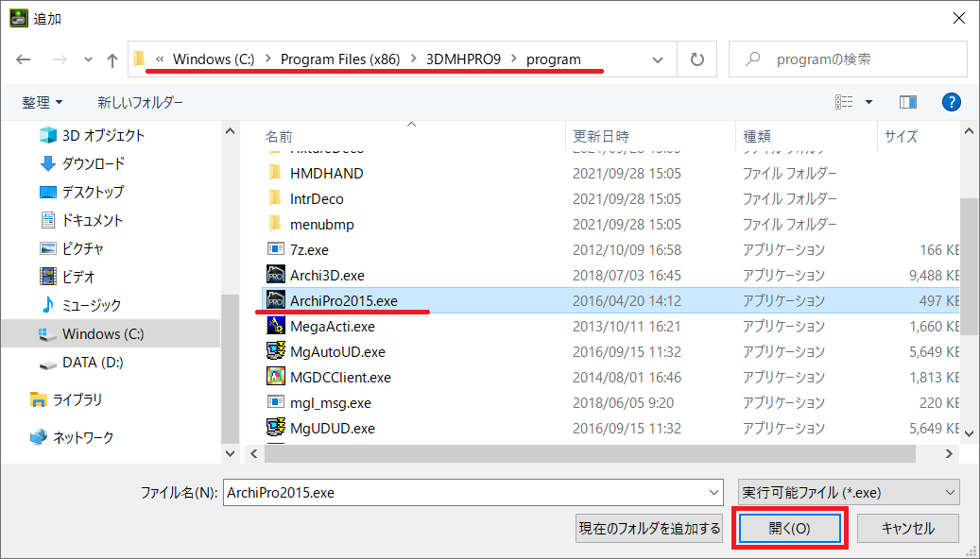
Task: Select the mgl_msg.exe file name
Action: [331, 403]
